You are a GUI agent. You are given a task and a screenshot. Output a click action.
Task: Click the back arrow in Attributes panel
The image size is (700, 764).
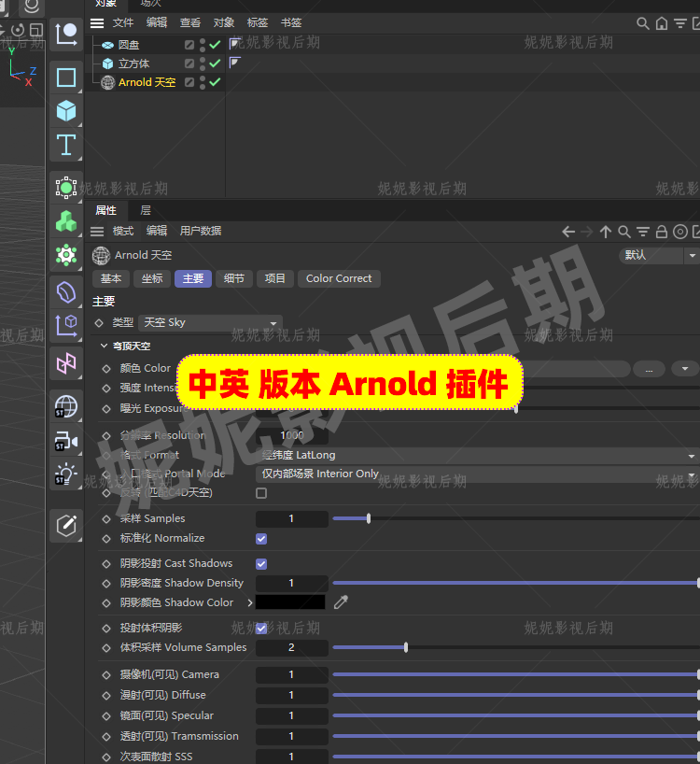(568, 232)
